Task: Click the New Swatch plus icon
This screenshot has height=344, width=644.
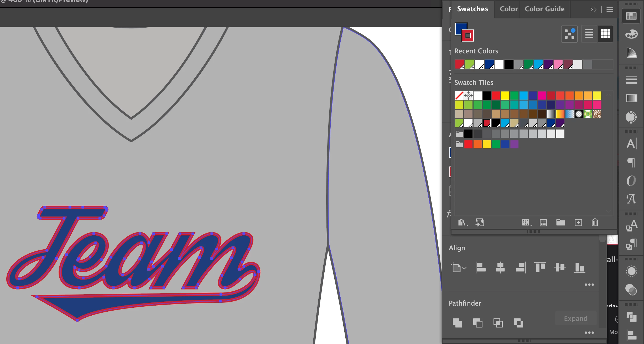Action: click(x=578, y=222)
